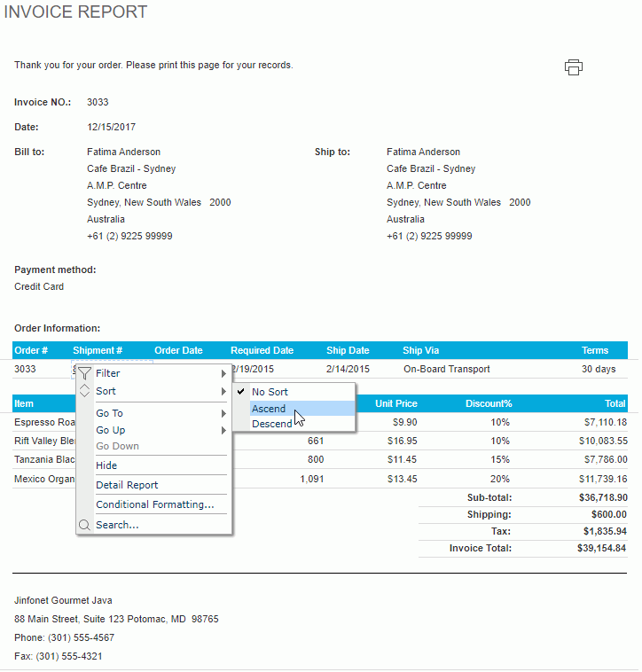Click quantity 1,091 cell
This screenshot has height=672, width=642.
(312, 479)
